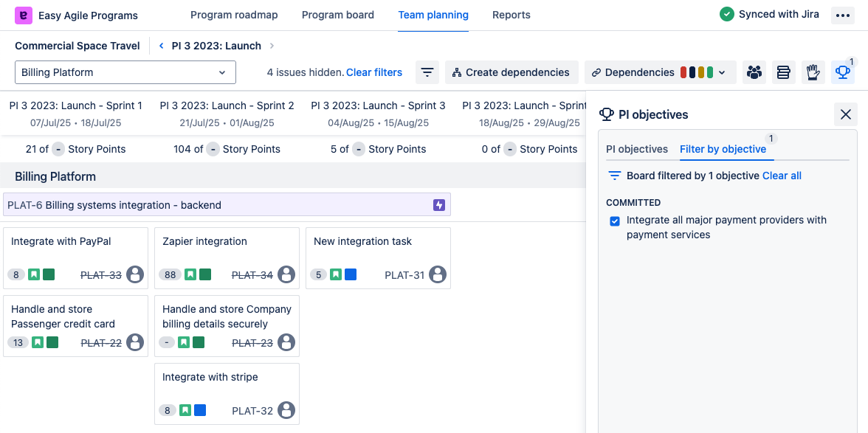The image size is (868, 433).
Task: Open the filter options icon
Action: click(427, 72)
